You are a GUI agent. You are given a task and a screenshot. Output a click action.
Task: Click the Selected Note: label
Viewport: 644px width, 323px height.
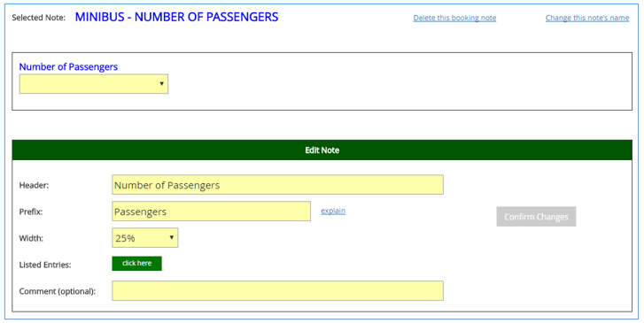[x=39, y=18]
